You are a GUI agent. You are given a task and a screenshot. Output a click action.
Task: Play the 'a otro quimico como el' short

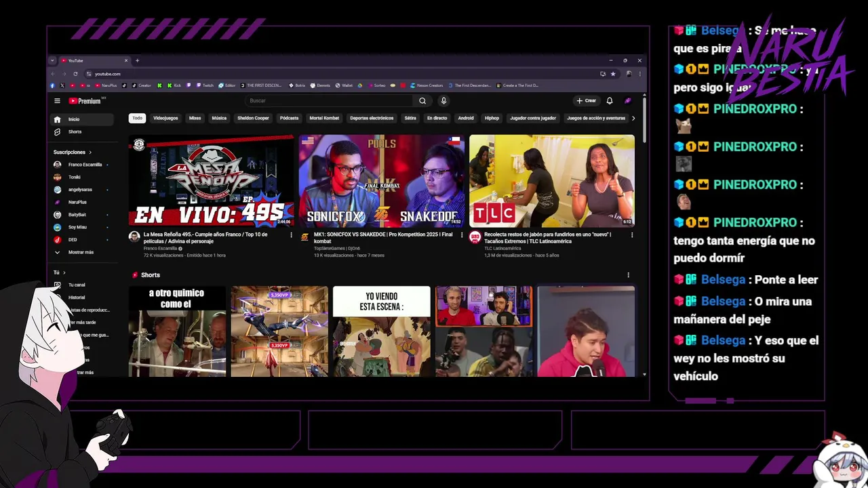tap(178, 331)
